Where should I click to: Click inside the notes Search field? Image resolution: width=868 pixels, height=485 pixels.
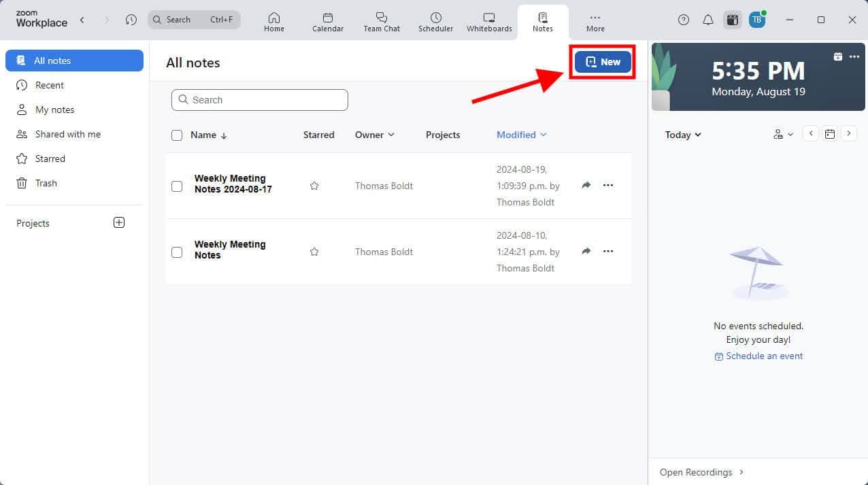(259, 99)
